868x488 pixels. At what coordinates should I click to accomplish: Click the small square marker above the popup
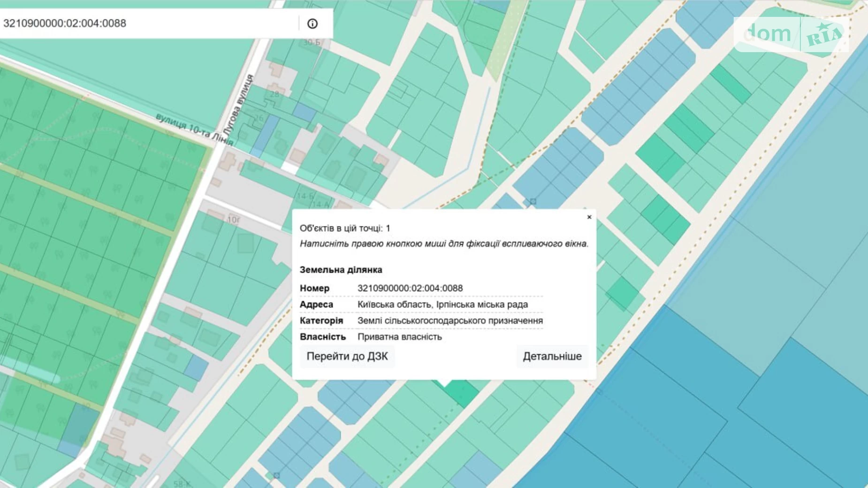click(533, 201)
